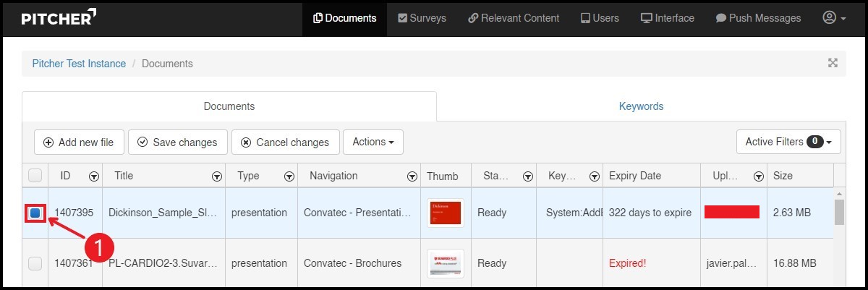
Task: Click the fullscreen expand icon in breadcrumb bar
Action: pos(833,64)
